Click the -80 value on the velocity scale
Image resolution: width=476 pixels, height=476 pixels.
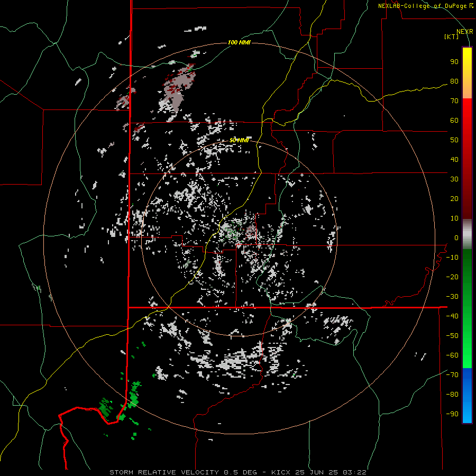(452, 395)
